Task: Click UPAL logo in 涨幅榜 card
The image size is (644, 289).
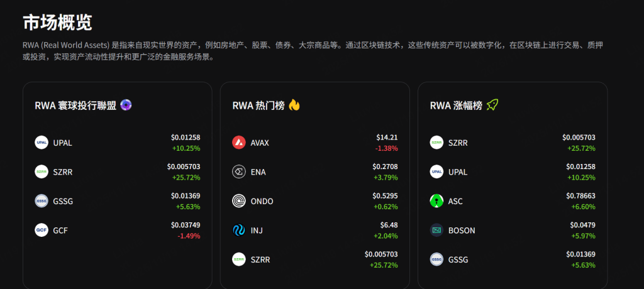Action: (x=436, y=172)
